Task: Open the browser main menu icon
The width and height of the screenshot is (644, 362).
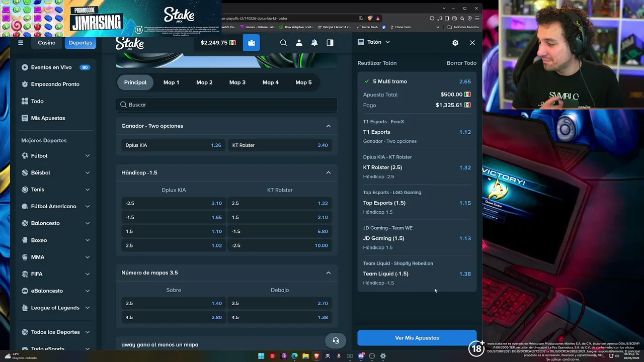Action: point(477,18)
